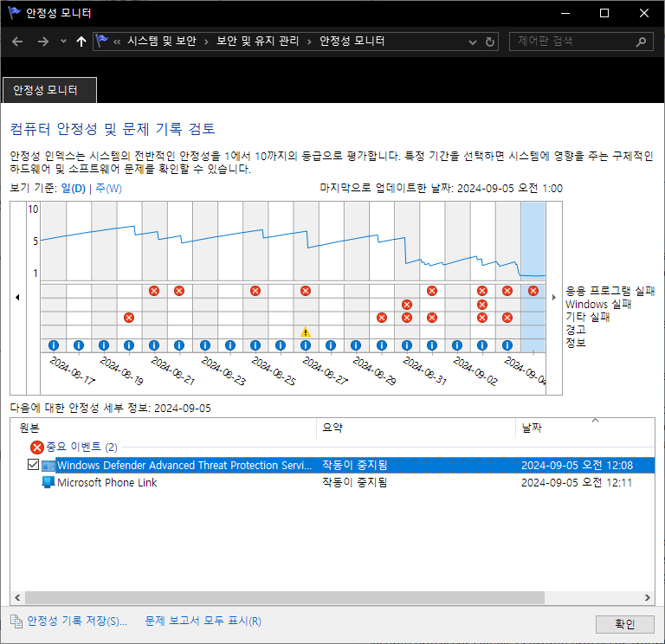Click the yellow warning icon in chart

pyautogui.click(x=306, y=332)
